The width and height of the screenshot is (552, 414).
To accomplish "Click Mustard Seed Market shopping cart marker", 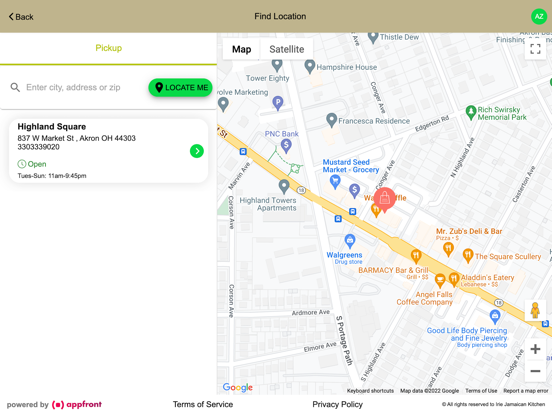I will pyautogui.click(x=335, y=182).
